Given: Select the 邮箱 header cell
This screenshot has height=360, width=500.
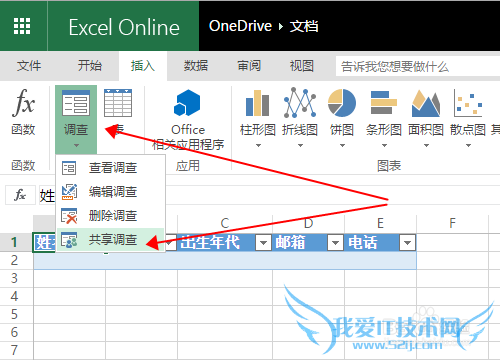Looking at the screenshot, I should [308, 243].
